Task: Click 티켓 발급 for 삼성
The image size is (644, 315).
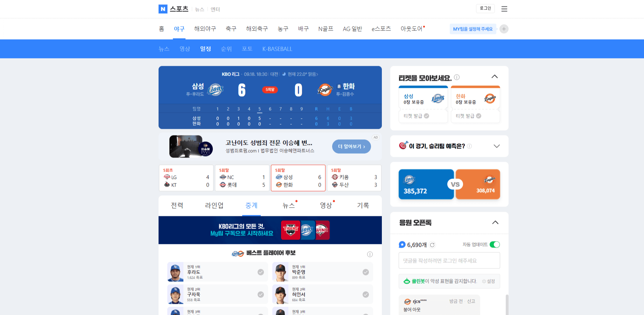Action: click(416, 116)
